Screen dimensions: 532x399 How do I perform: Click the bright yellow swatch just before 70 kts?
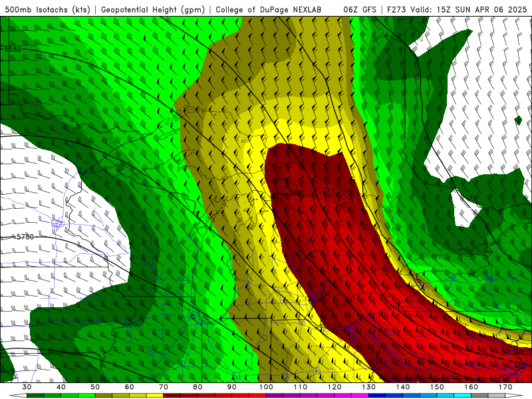155,396
